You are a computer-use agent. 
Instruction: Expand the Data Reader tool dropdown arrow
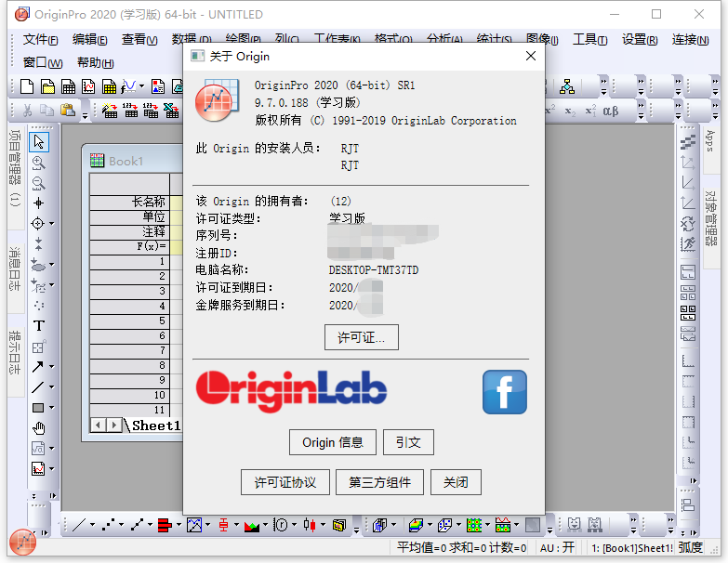point(51,224)
